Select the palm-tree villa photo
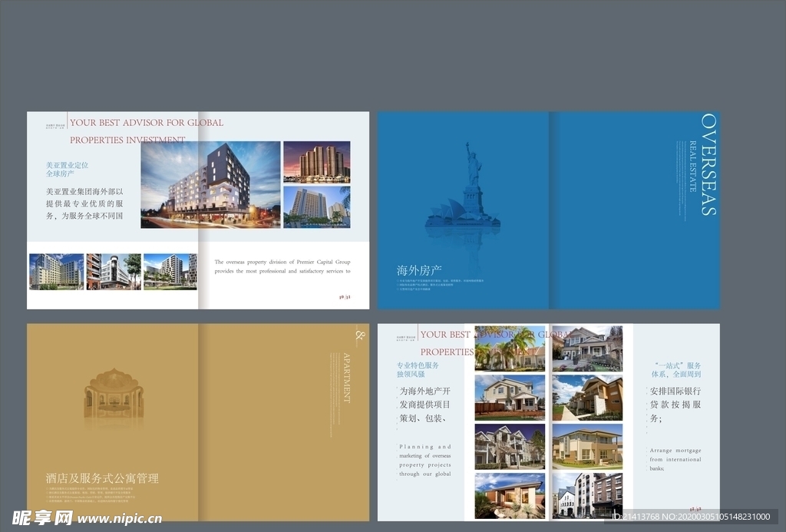The width and height of the screenshot is (786, 532). pyautogui.click(x=510, y=349)
